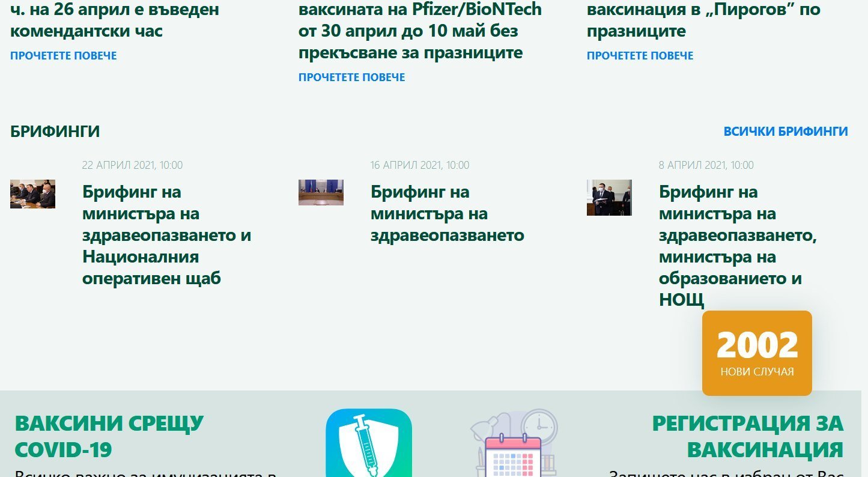Click ПРОЧЕТЕТЕ ПОВЕЧЕ under the Пирогов article
Viewport: 868px width, 477px height.
coord(640,56)
